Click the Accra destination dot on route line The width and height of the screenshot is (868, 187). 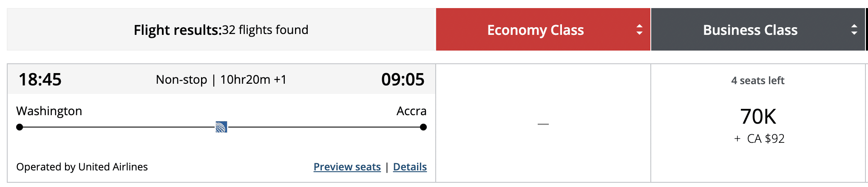(423, 127)
